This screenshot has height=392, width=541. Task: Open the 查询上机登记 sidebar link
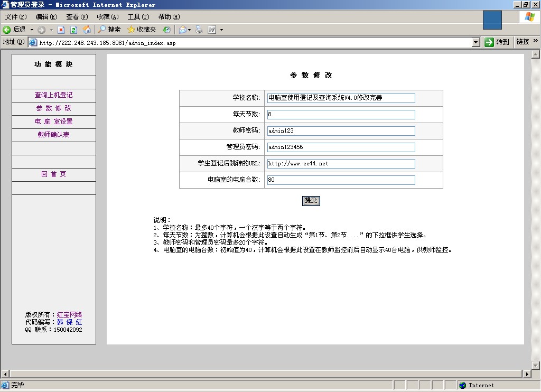pyautogui.click(x=53, y=95)
